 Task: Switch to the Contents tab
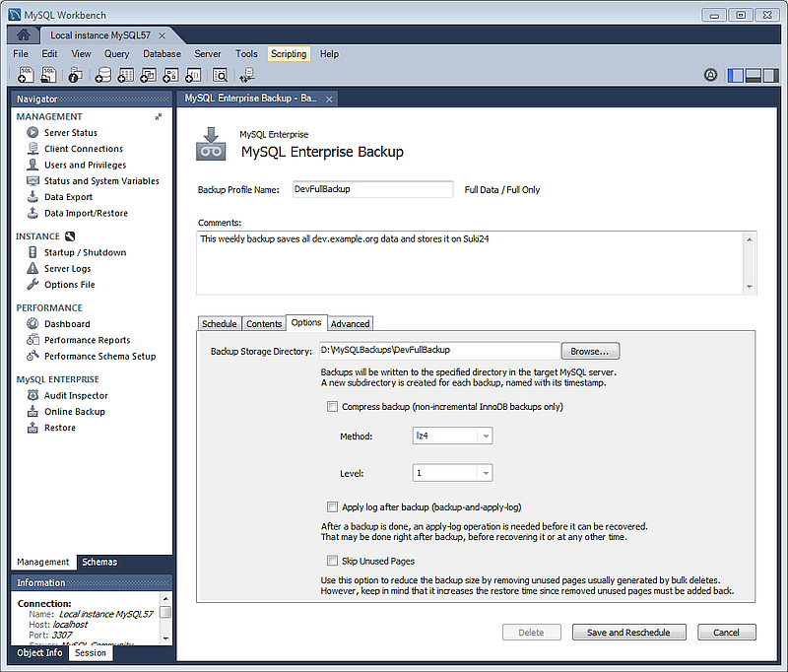264,324
